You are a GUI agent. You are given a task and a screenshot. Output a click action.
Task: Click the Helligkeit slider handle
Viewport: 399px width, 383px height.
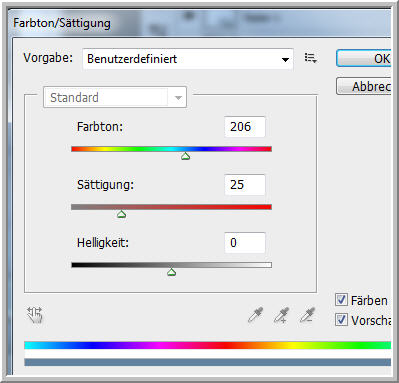(x=171, y=272)
